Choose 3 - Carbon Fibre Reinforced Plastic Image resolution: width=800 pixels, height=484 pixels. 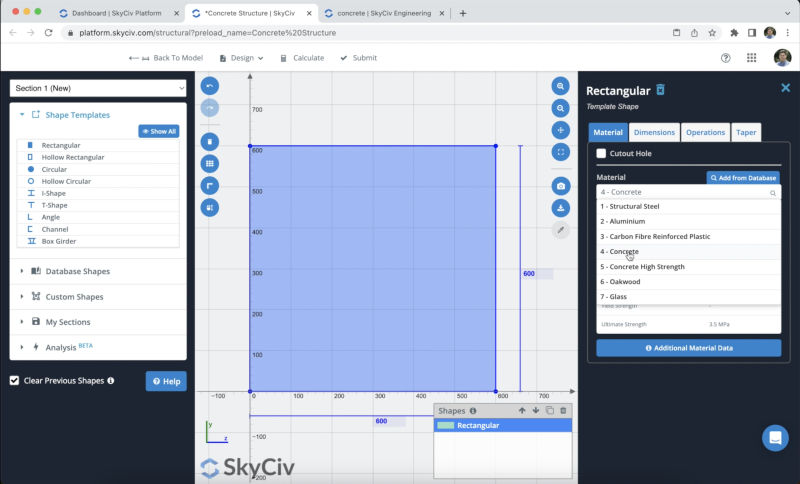[688, 237]
